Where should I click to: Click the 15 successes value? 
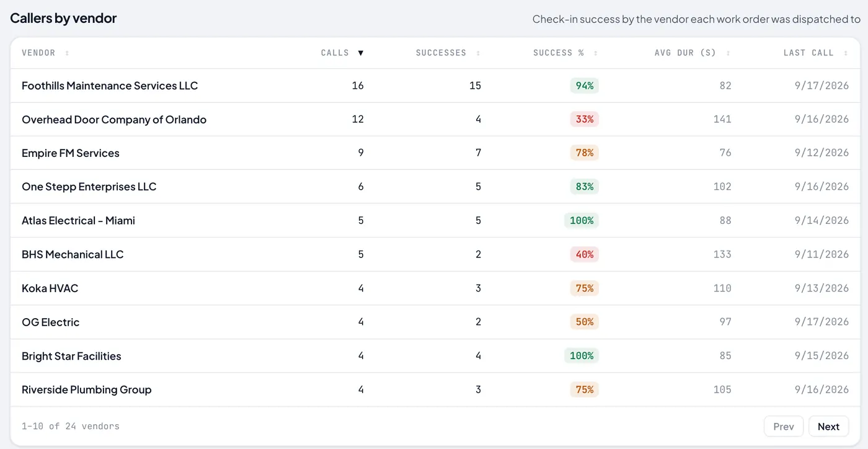point(476,86)
